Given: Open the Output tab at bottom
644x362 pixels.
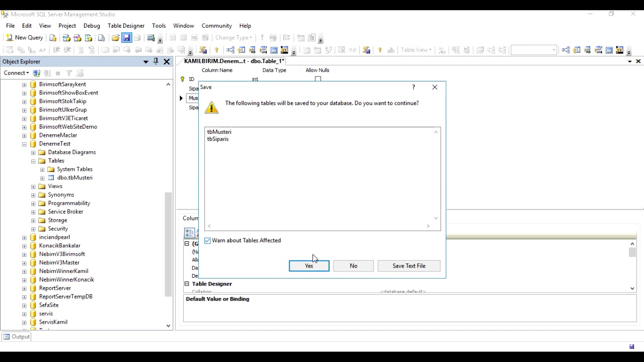Looking at the screenshot, I should pyautogui.click(x=16, y=336).
